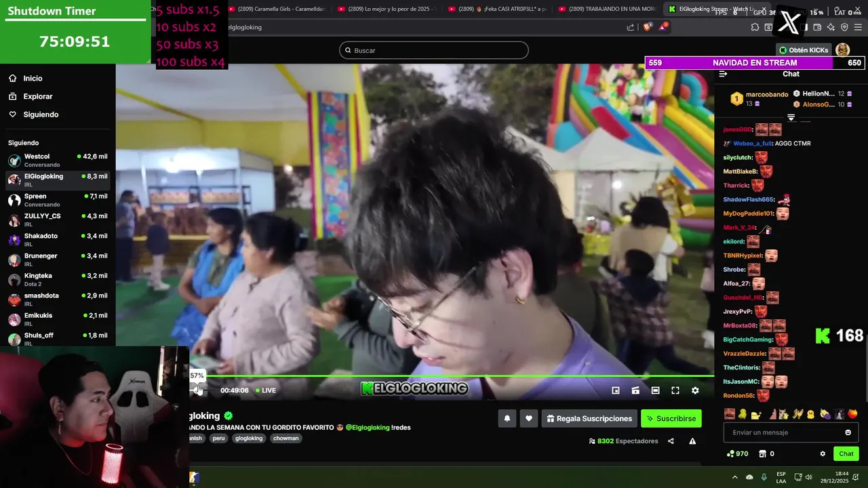Insert the red heart quick emote
Screen dimensions: 868x488
852,414
